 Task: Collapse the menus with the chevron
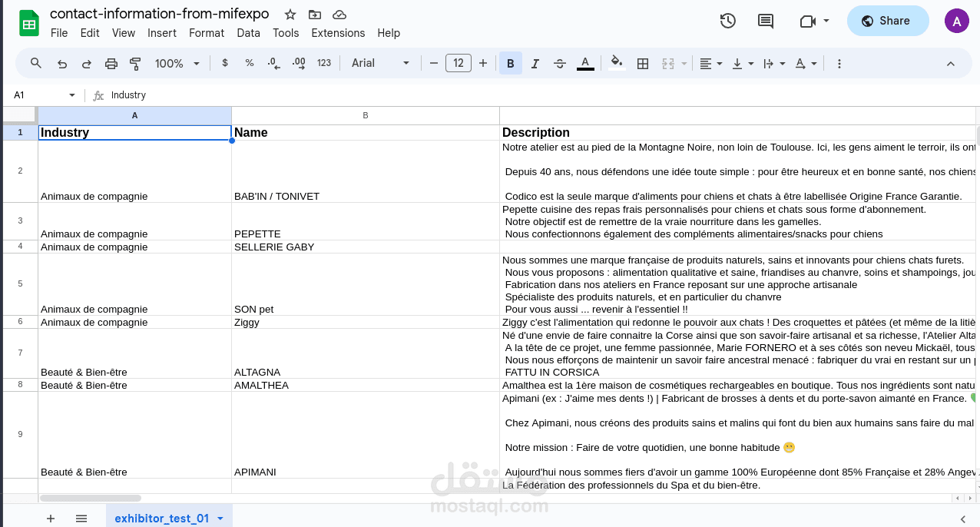(950, 63)
